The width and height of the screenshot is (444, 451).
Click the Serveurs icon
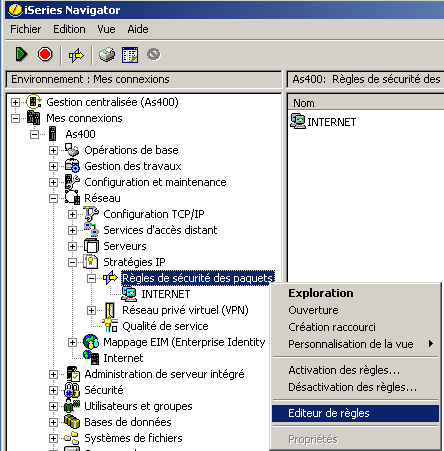91,246
